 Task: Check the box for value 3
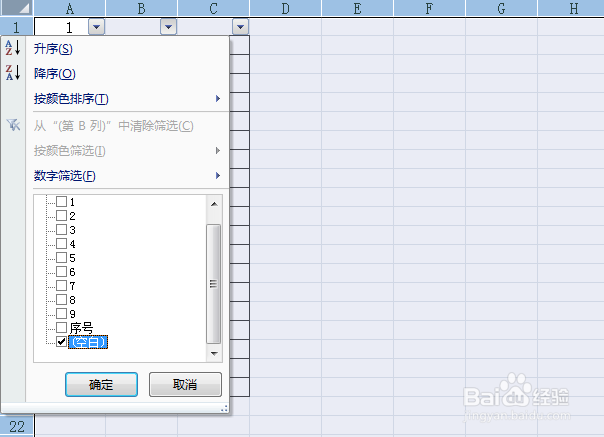[x=62, y=229]
